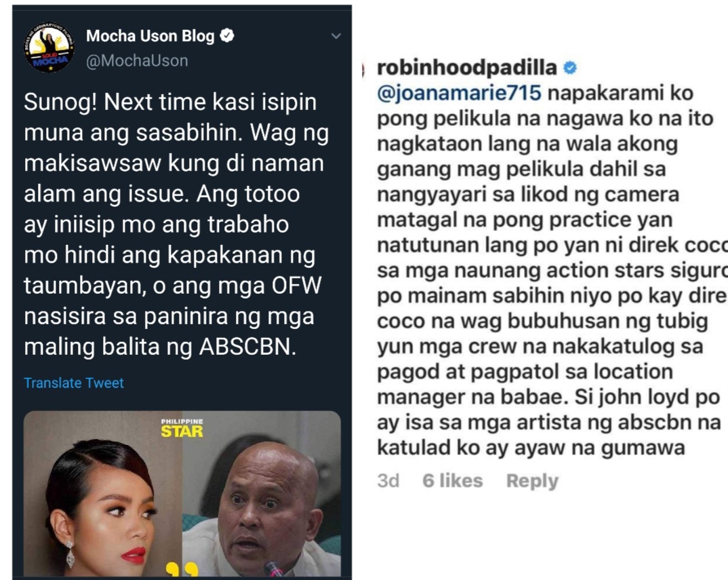Expand the tweet options chevron
The width and height of the screenshot is (728, 580).
[x=336, y=36]
